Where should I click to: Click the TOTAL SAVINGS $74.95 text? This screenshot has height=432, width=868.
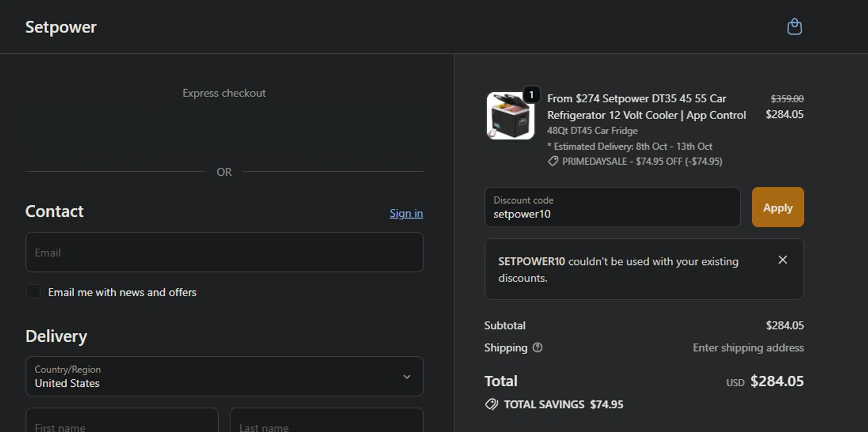[564, 404]
